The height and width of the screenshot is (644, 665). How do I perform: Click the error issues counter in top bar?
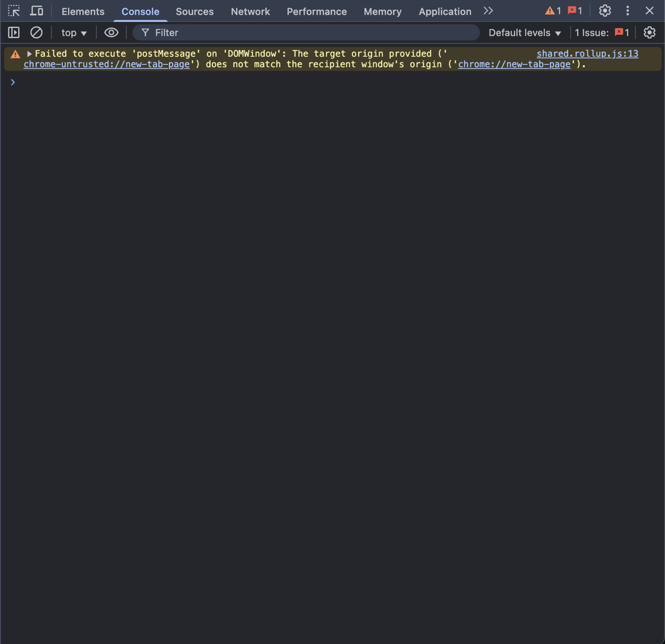point(575,10)
